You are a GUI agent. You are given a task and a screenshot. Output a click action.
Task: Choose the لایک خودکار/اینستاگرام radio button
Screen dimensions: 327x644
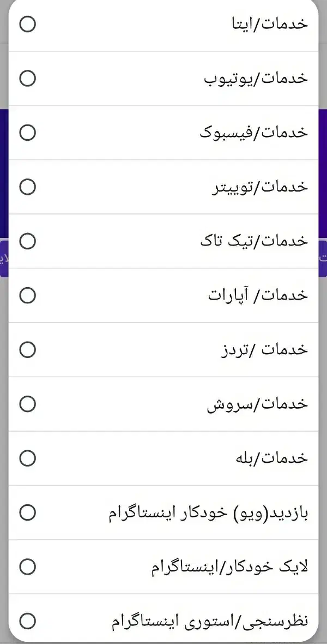27,567
